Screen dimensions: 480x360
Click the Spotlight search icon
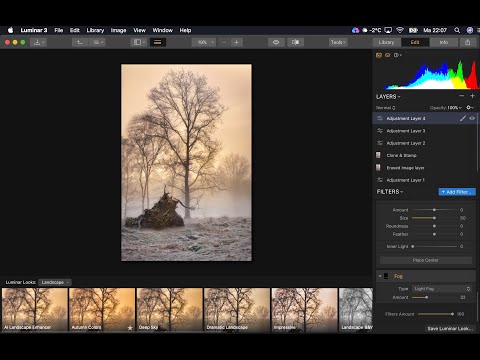click(457, 30)
